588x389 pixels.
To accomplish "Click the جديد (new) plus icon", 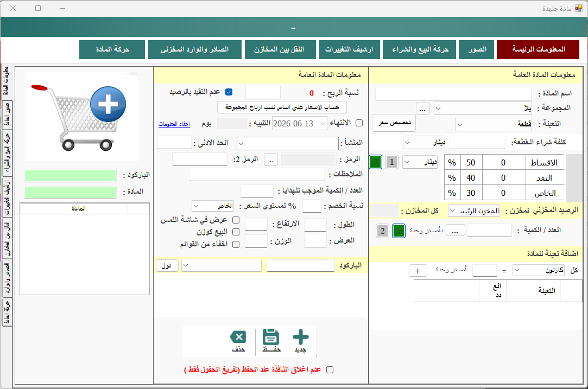I will click(300, 337).
